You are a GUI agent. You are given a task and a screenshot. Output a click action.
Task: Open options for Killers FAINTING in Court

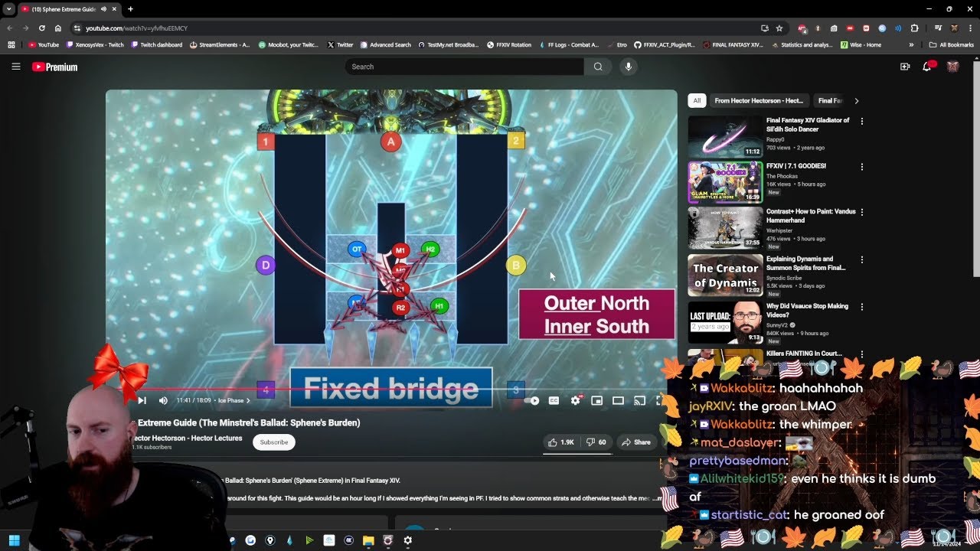862,354
